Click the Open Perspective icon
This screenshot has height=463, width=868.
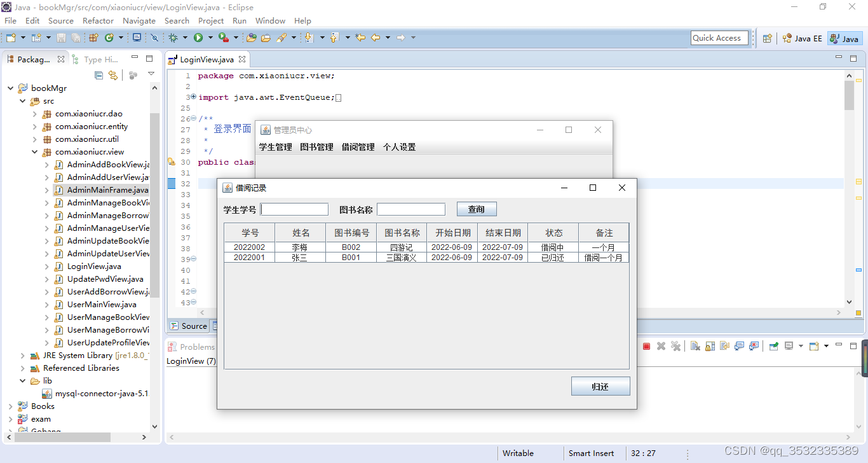(768, 38)
